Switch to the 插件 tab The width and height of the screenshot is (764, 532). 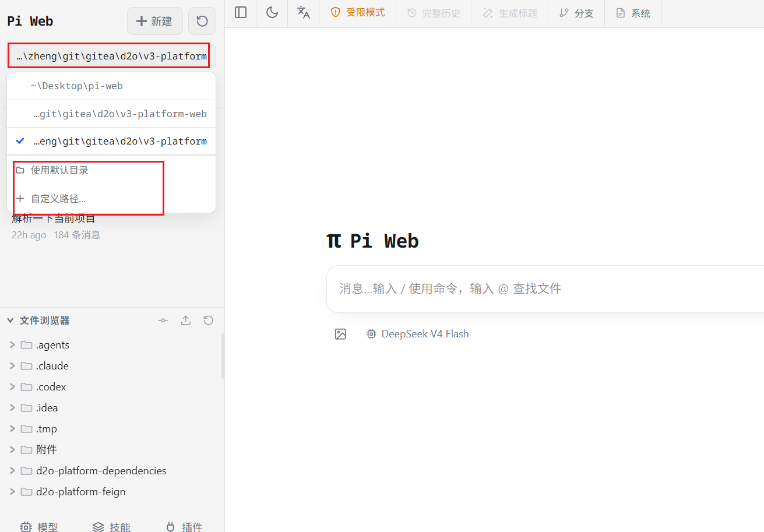pyautogui.click(x=184, y=527)
